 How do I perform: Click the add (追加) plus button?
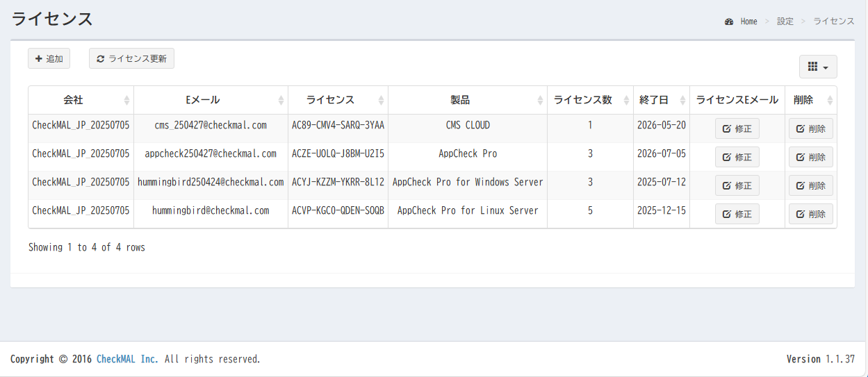(x=49, y=59)
